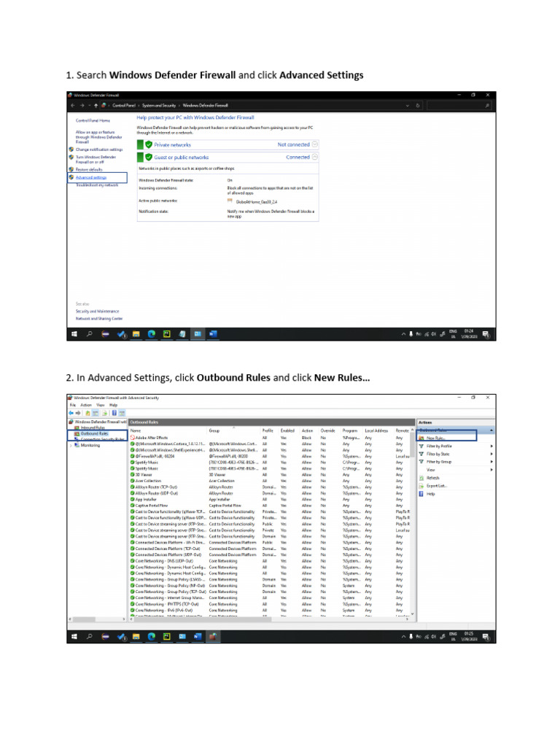
Task: Click the Show/Hide Console Tree toolbar icon
Action: coord(96,413)
